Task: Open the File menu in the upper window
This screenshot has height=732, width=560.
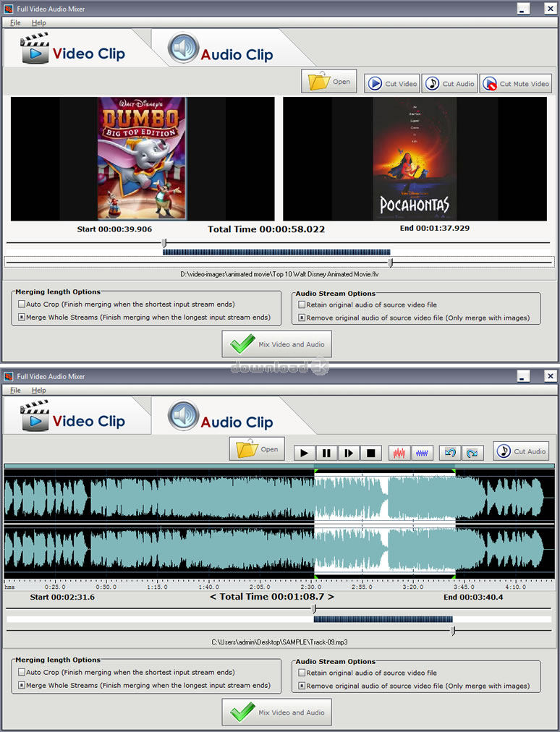Action: point(15,22)
